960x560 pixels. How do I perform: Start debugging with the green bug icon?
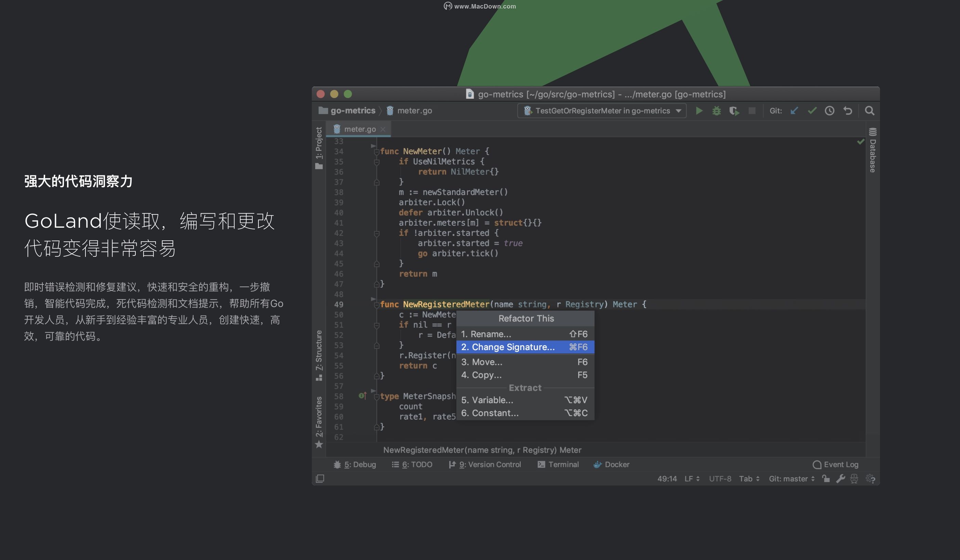click(717, 111)
